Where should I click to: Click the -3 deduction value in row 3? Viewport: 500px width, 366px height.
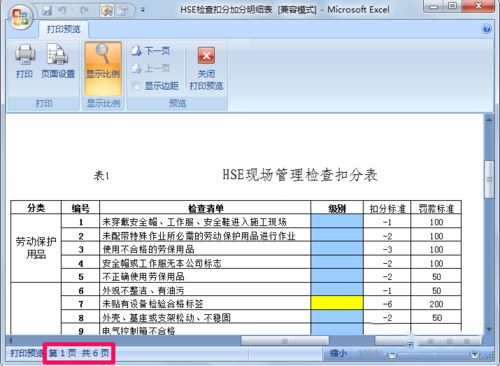[387, 250]
